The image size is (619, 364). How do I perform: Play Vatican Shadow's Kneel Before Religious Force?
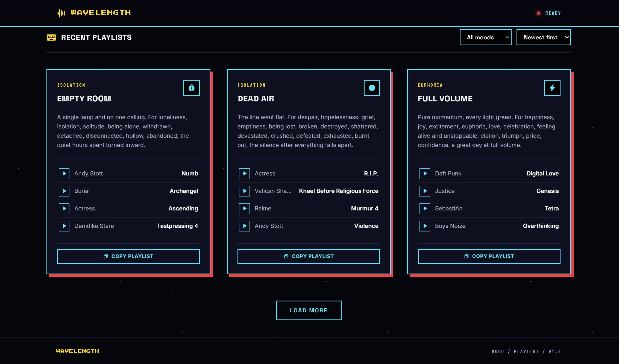click(244, 191)
